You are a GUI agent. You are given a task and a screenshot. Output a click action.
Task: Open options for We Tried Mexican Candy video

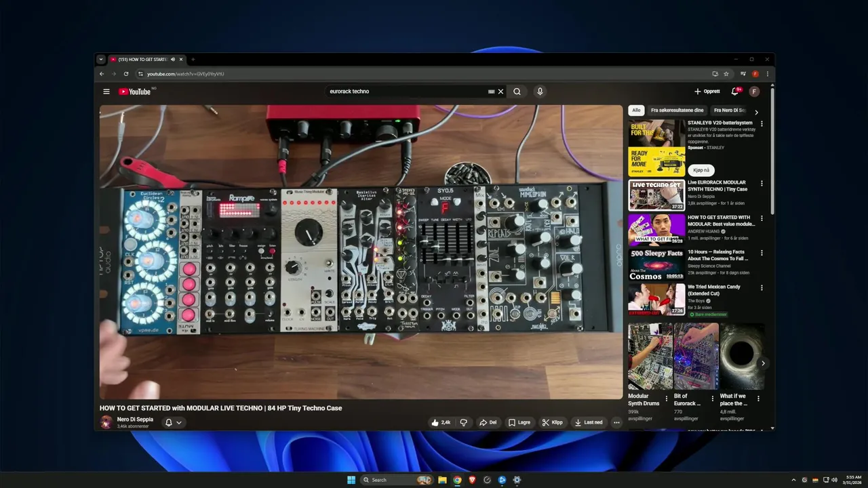tap(762, 287)
